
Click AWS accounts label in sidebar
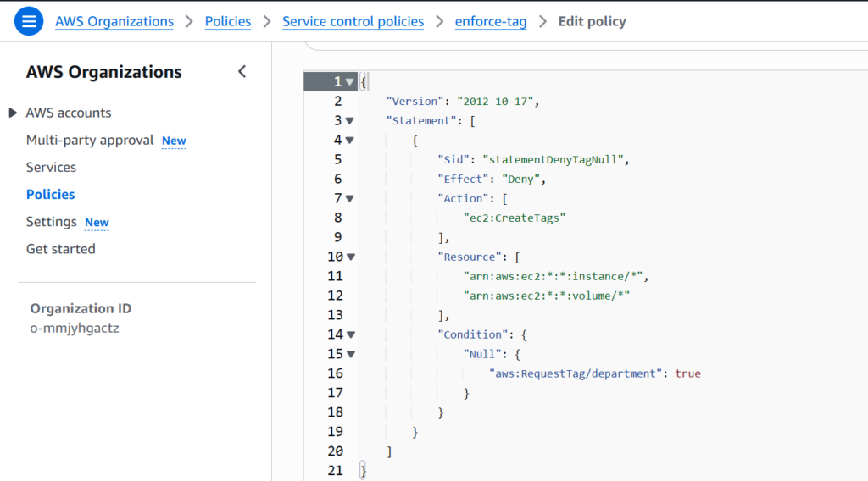click(69, 113)
